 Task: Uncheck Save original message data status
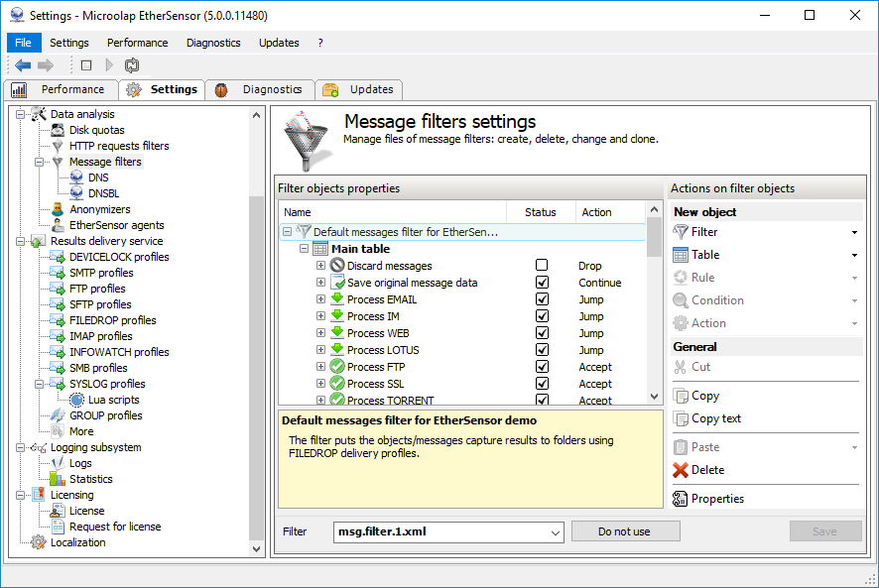542,282
